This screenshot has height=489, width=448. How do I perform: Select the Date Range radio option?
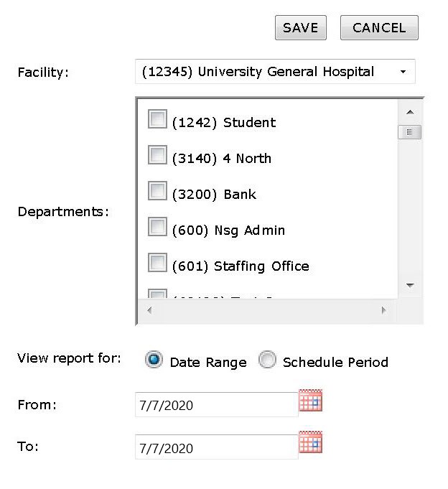(154, 360)
